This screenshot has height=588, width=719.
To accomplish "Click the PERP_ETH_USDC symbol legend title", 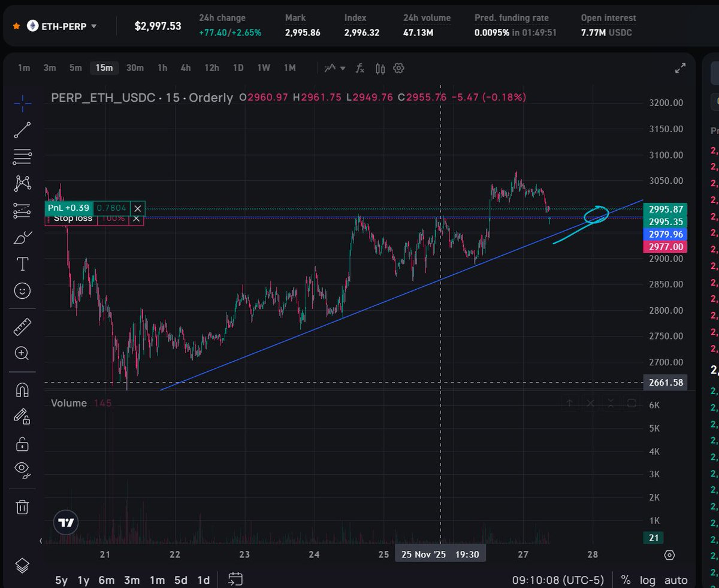I will tap(142, 97).
